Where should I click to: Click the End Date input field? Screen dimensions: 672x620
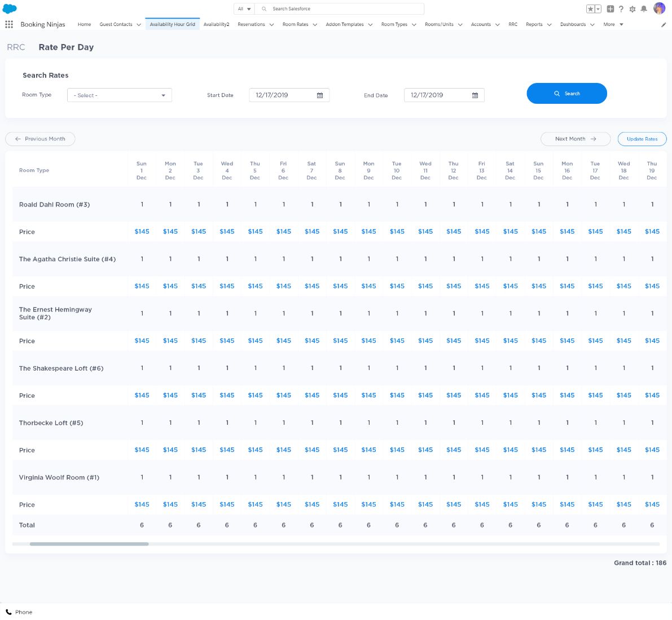pos(444,95)
